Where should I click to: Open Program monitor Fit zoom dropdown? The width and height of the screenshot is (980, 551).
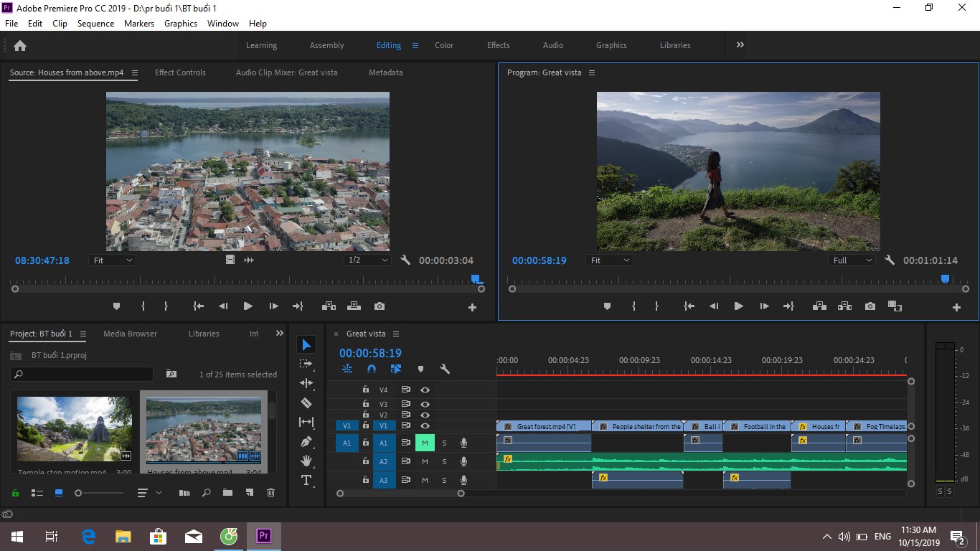pyautogui.click(x=609, y=260)
